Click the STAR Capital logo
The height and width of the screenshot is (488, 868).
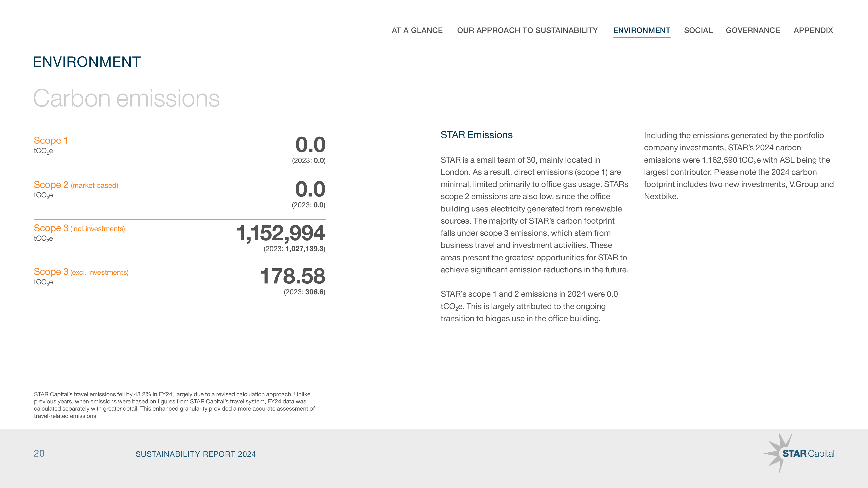pyautogui.click(x=799, y=453)
